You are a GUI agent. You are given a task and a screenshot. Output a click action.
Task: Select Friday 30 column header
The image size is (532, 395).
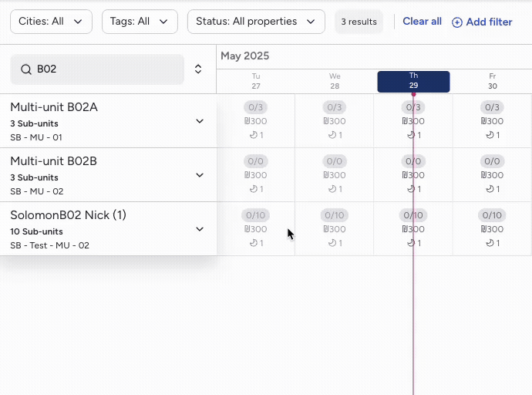coord(493,82)
